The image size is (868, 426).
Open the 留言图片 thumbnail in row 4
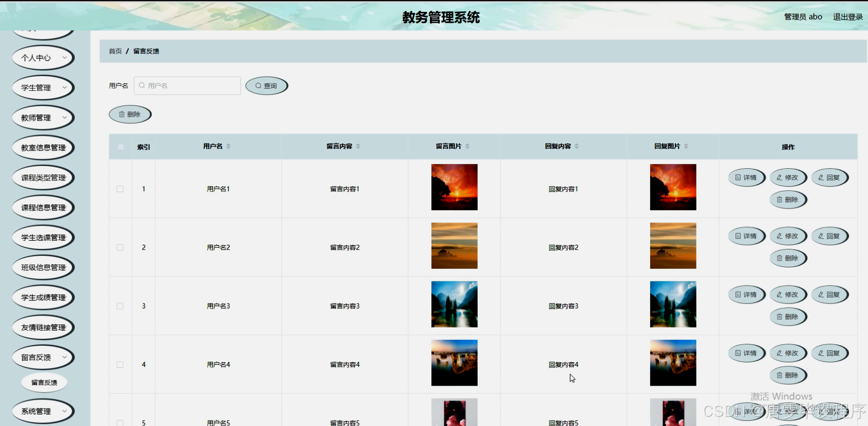pos(454,363)
